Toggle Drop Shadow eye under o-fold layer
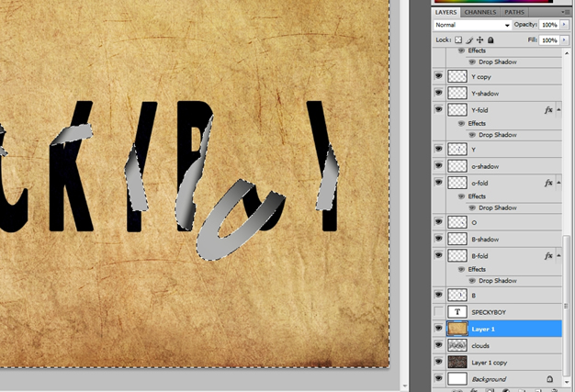The image size is (575, 392). tap(472, 207)
